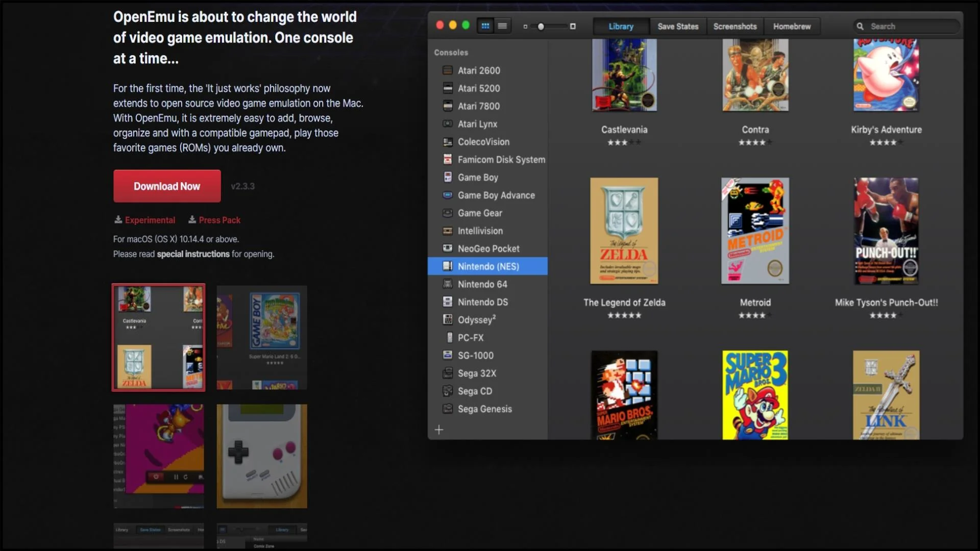The height and width of the screenshot is (551, 980).
Task: Select Nintendo (NES) in the sidebar
Action: click(x=487, y=266)
